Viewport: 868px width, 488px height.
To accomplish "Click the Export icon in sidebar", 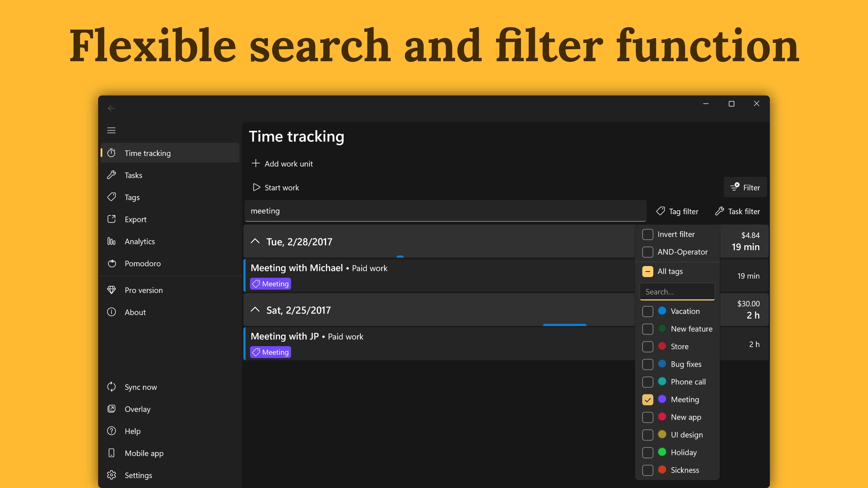I will pyautogui.click(x=111, y=219).
